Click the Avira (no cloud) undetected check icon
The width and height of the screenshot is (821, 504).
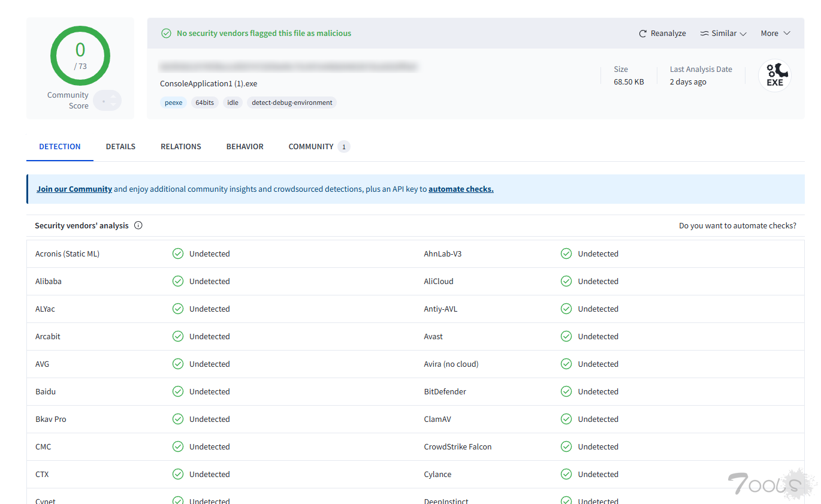click(x=566, y=364)
